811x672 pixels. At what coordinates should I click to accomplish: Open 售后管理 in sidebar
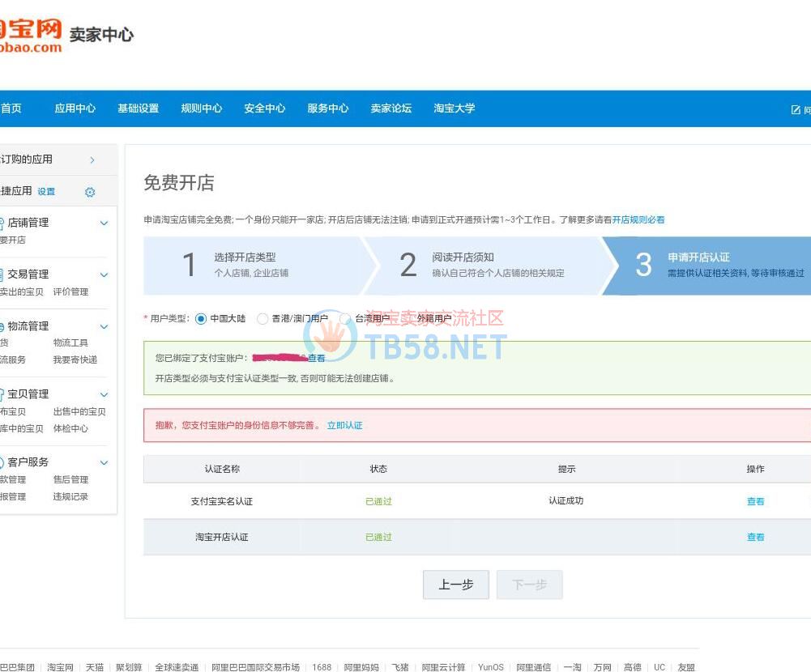(x=70, y=479)
